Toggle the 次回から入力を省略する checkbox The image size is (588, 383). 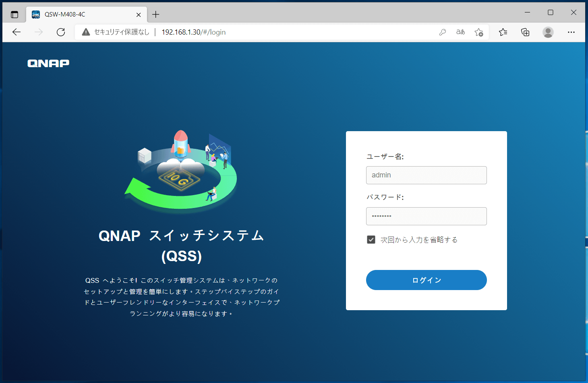coord(371,240)
